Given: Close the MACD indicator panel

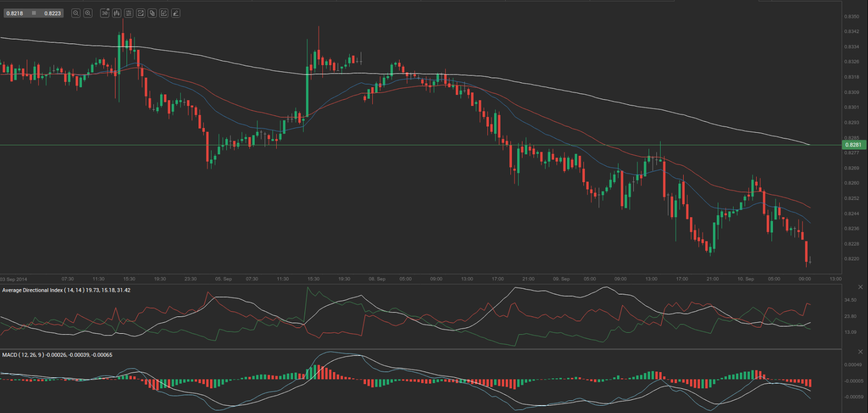Looking at the screenshot, I should tap(860, 352).
